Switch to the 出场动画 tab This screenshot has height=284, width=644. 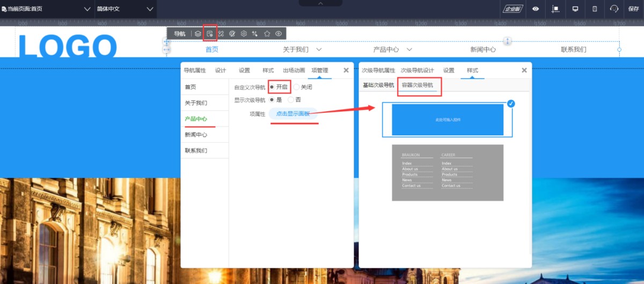point(294,70)
